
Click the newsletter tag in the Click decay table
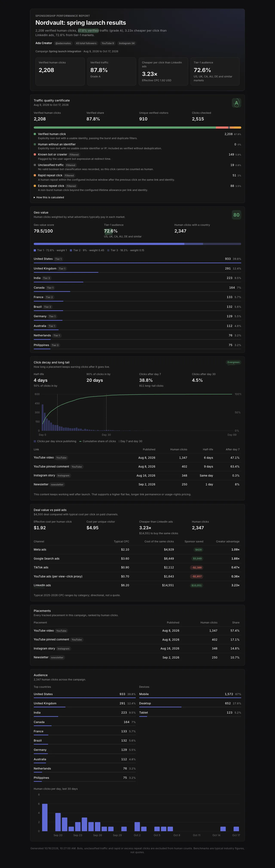[x=57, y=485]
